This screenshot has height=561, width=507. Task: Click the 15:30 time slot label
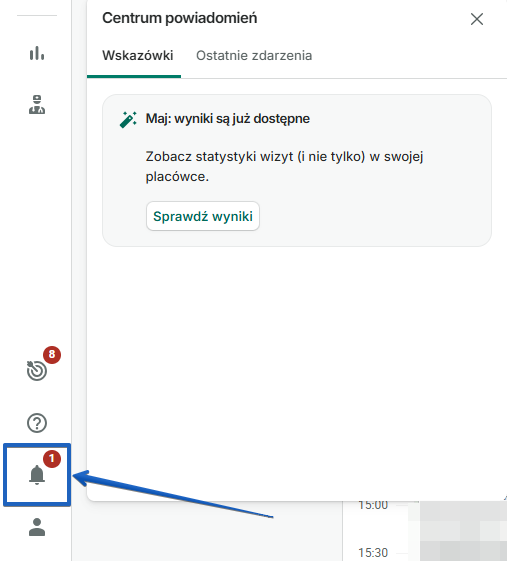click(x=373, y=552)
